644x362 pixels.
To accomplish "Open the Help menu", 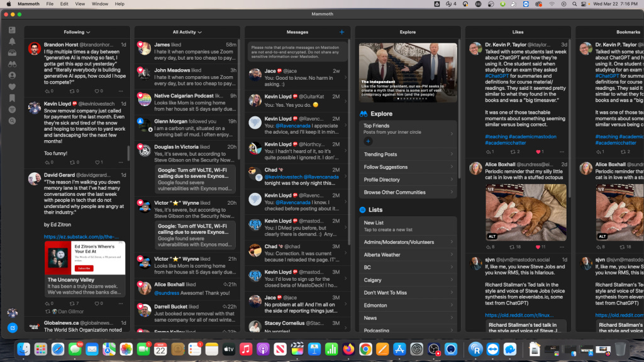I will [x=119, y=4].
